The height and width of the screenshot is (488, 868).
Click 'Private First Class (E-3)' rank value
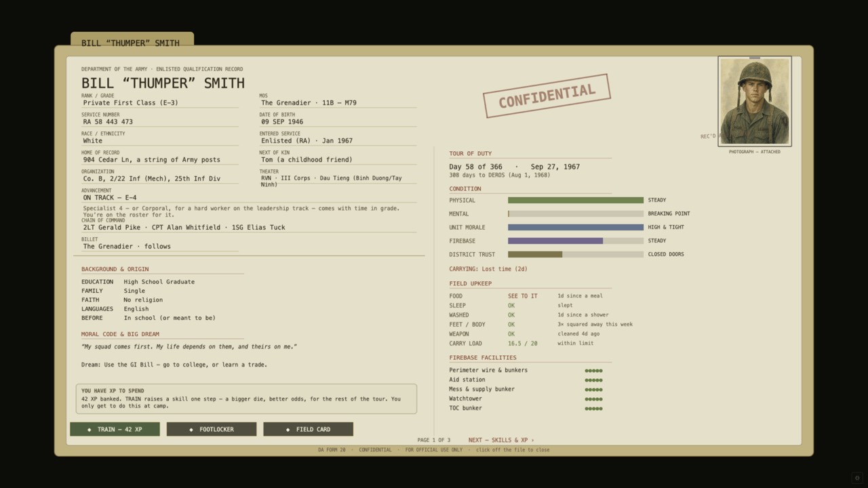[x=131, y=103]
